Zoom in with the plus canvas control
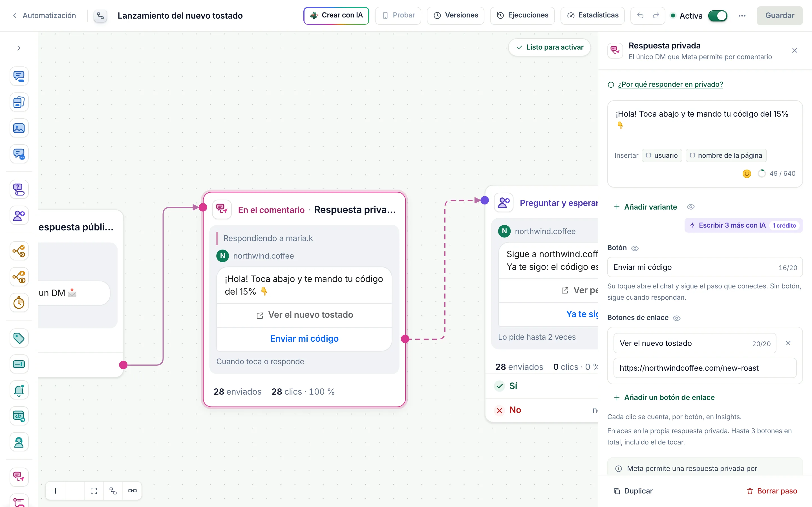Image resolution: width=812 pixels, height=507 pixels. pos(56,491)
